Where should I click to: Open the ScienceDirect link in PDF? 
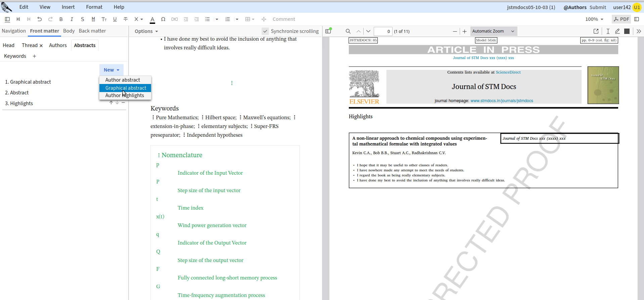point(508,72)
